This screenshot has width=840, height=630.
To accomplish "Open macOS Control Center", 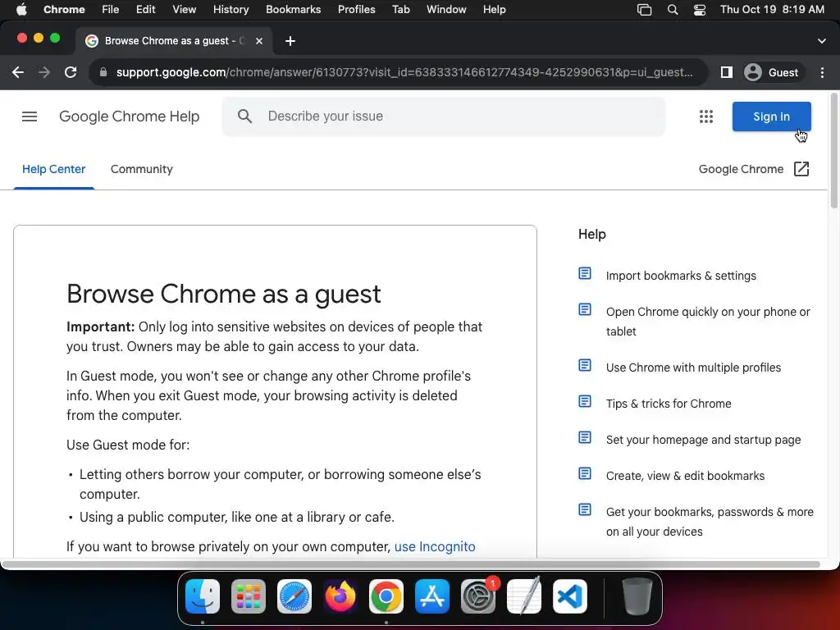I will tap(700, 10).
